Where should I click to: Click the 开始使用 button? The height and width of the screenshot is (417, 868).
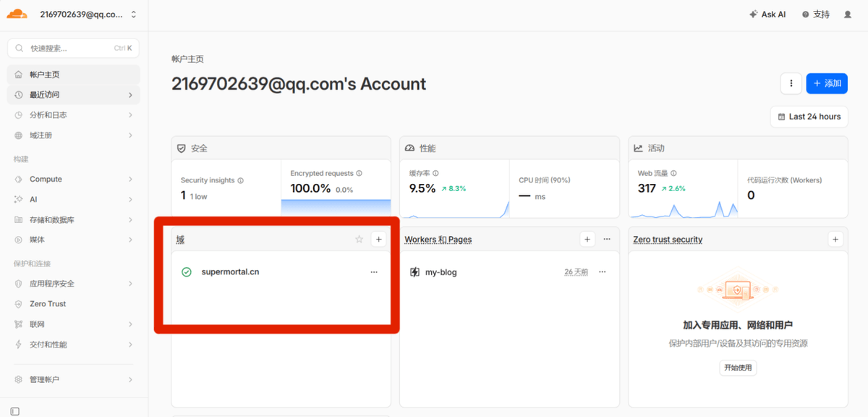[x=738, y=368]
